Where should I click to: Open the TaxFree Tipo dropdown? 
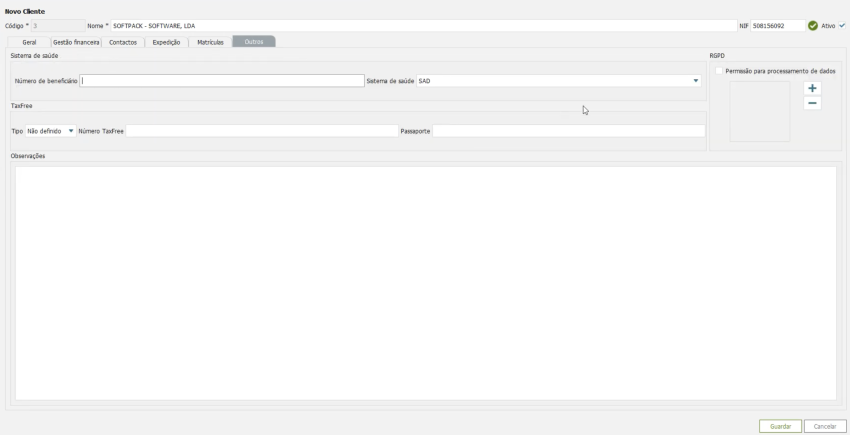(x=70, y=131)
